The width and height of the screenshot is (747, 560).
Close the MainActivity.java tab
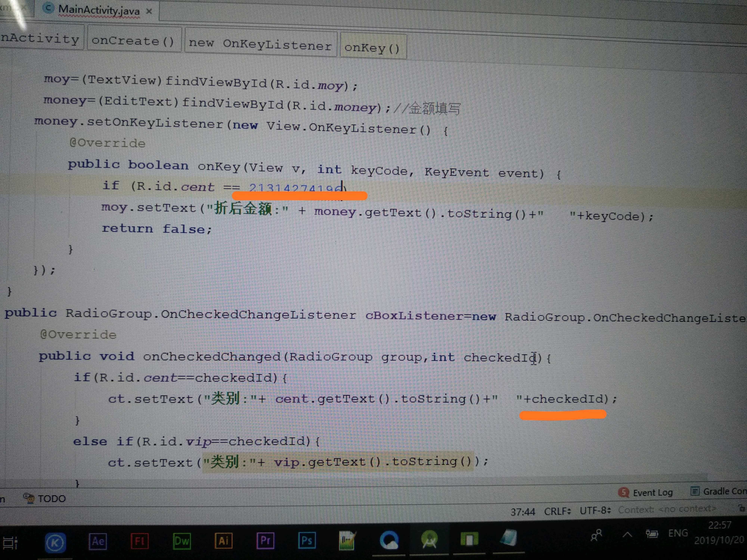[149, 11]
